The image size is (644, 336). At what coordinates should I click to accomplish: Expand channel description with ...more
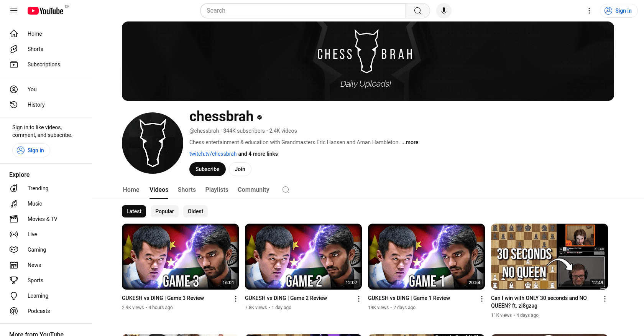point(410,142)
